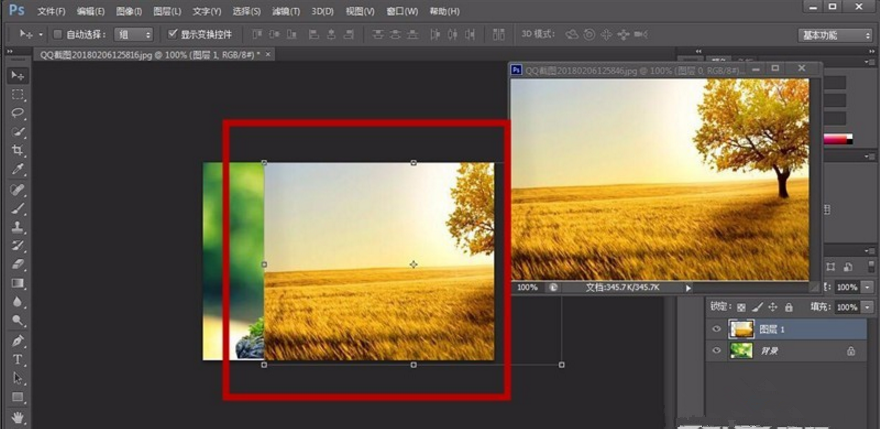Open the 滤镜(T) menu
The image size is (880, 429).
[285, 11]
